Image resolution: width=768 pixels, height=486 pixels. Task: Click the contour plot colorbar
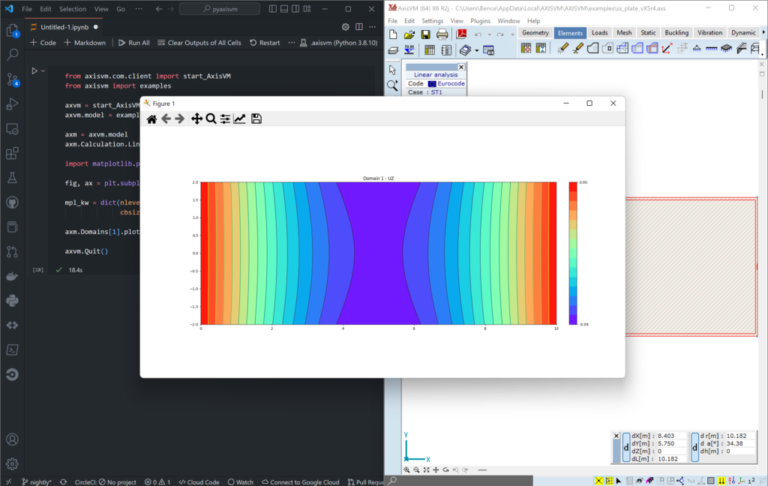(x=573, y=253)
